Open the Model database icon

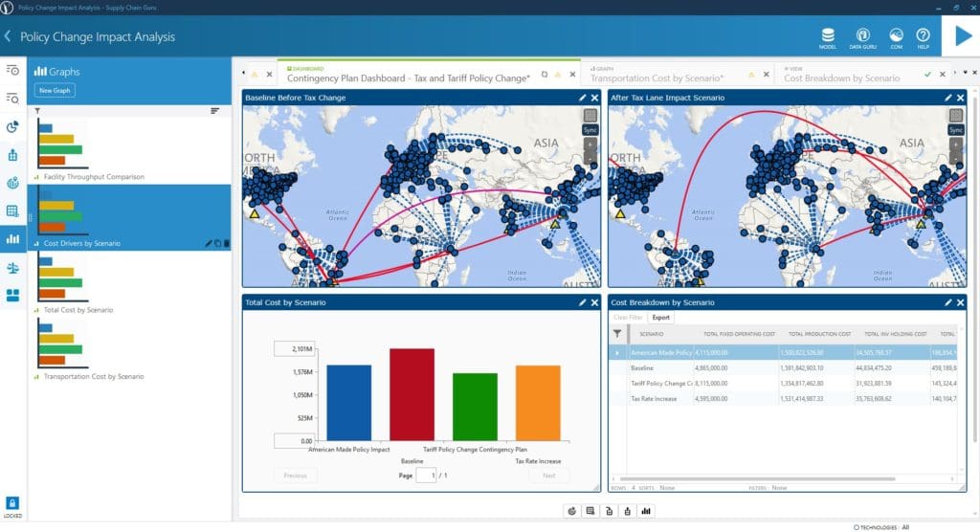pos(828,37)
